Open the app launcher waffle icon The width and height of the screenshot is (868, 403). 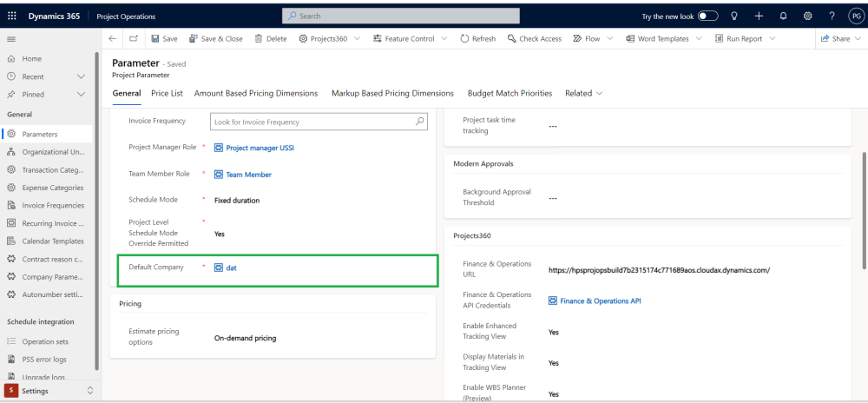tap(11, 16)
